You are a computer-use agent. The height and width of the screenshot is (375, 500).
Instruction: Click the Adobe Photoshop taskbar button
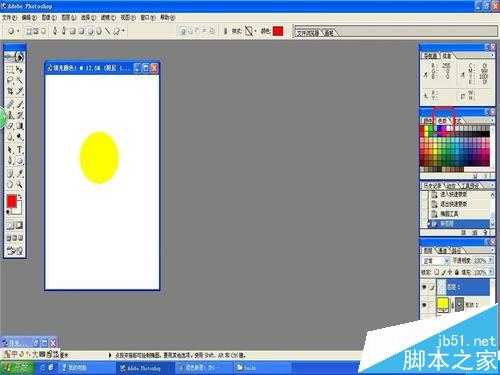144,368
